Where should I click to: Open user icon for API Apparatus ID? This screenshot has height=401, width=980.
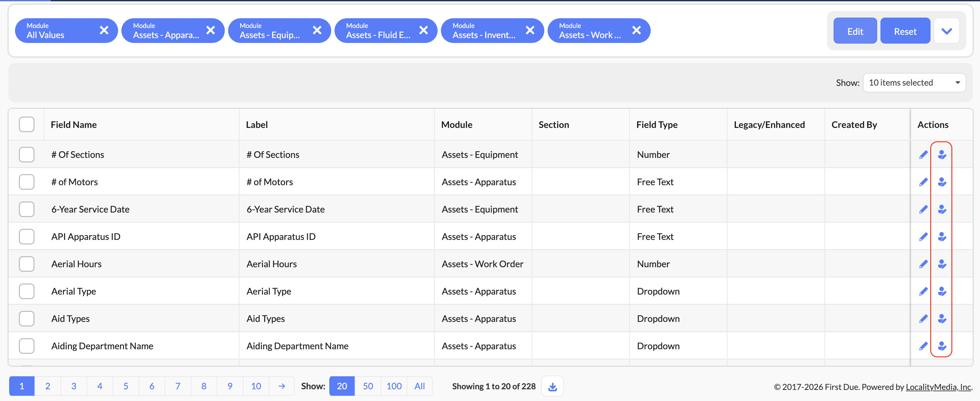coord(942,237)
